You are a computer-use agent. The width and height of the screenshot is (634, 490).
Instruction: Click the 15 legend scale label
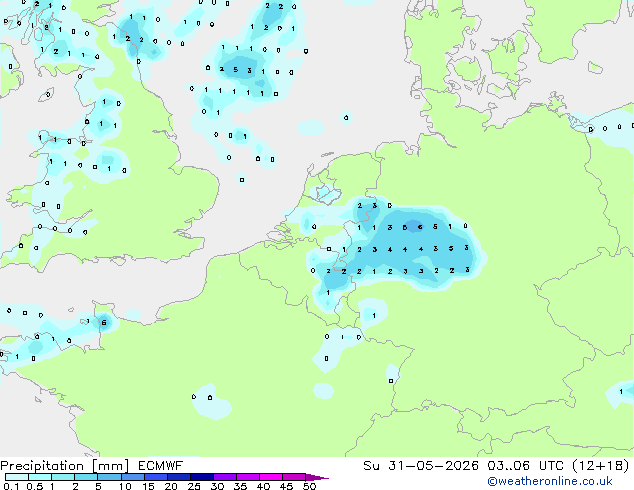tap(148, 486)
